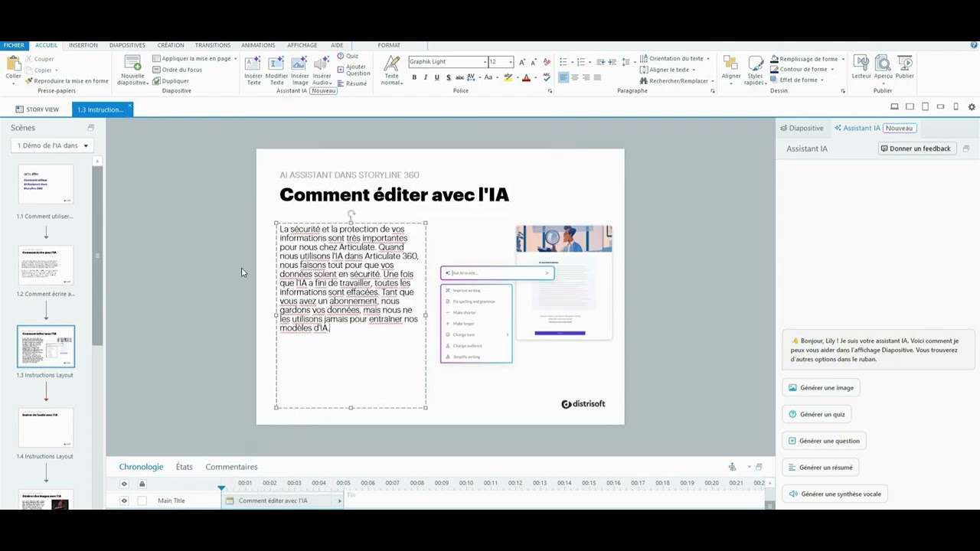The image size is (980, 551).
Task: Click Générer une synthèse vocale
Action: 835,494
